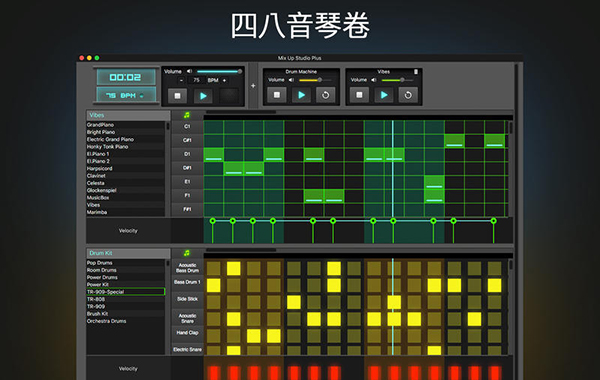Click the 75 BPM digital display

126,95
